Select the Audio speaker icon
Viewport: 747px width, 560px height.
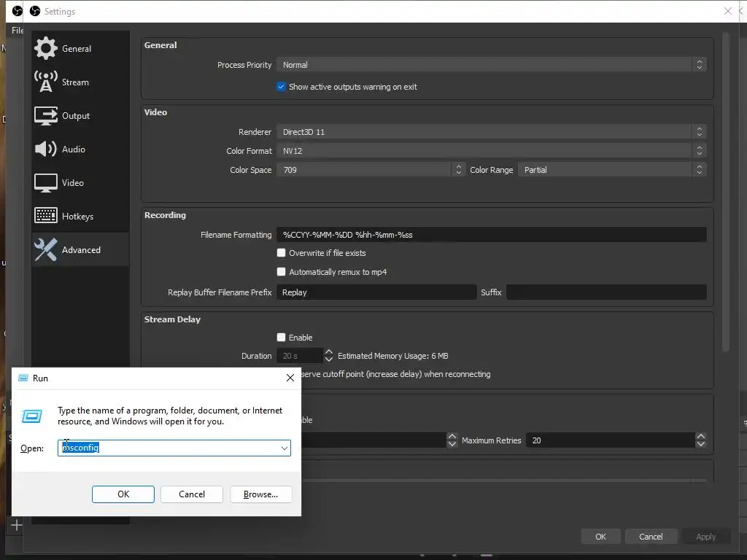click(46, 149)
